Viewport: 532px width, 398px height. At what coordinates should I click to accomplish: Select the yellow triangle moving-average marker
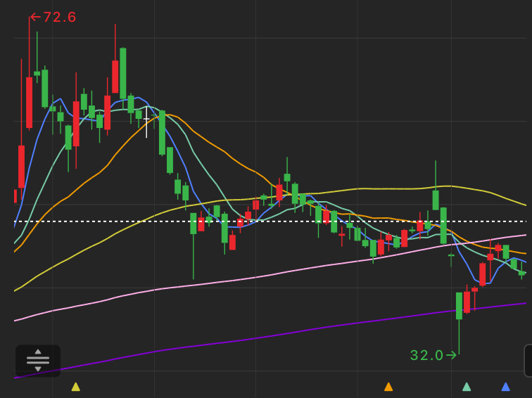(x=76, y=387)
